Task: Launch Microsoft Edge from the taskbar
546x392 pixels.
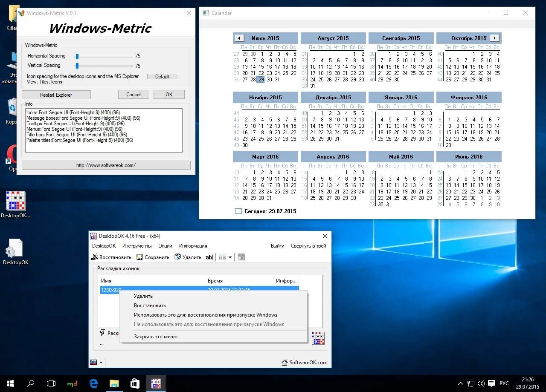Action: pyautogui.click(x=93, y=383)
